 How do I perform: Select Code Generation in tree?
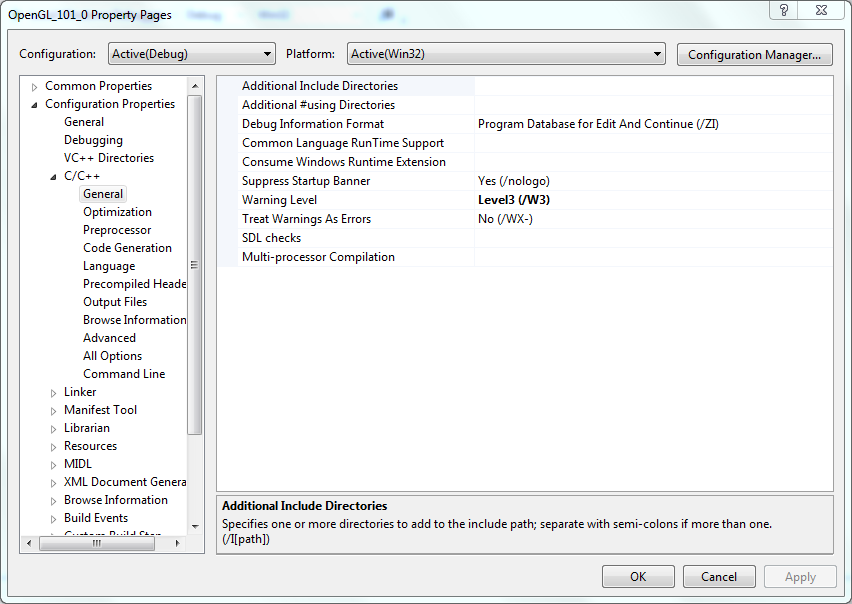tap(127, 248)
